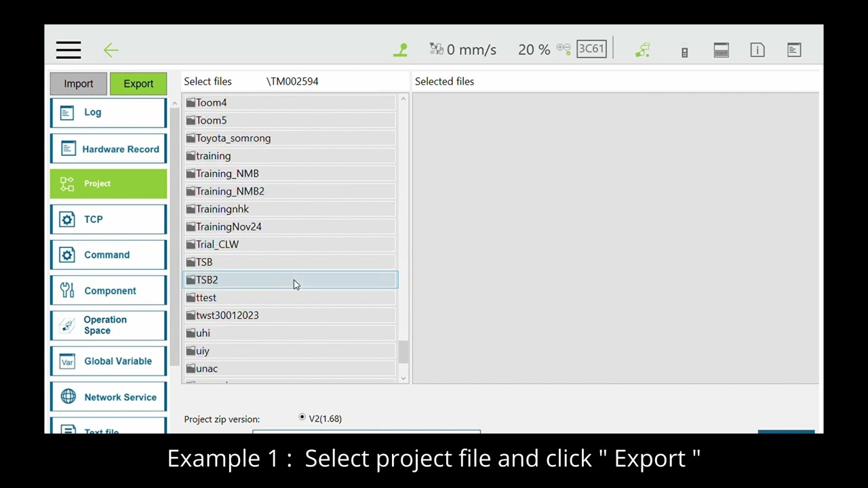Screen dimensions: 868x488
Task: Select the training project folder
Action: pyautogui.click(x=290, y=156)
